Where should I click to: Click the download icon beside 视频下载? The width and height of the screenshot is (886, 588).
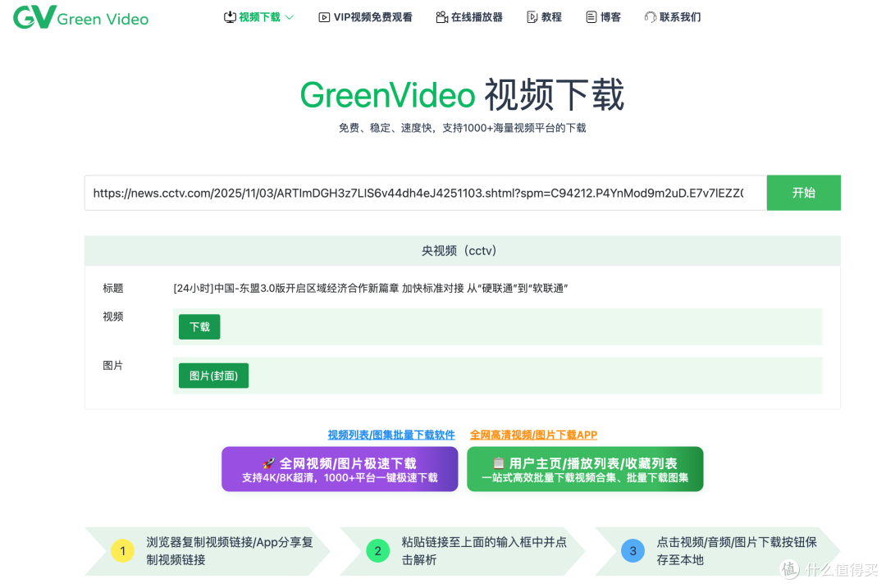[230, 17]
